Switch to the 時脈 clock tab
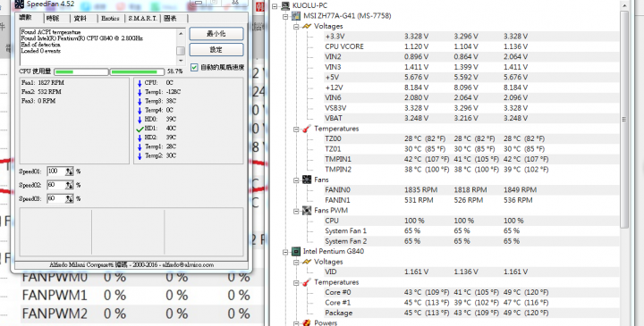The image size is (644, 326). tap(53, 19)
